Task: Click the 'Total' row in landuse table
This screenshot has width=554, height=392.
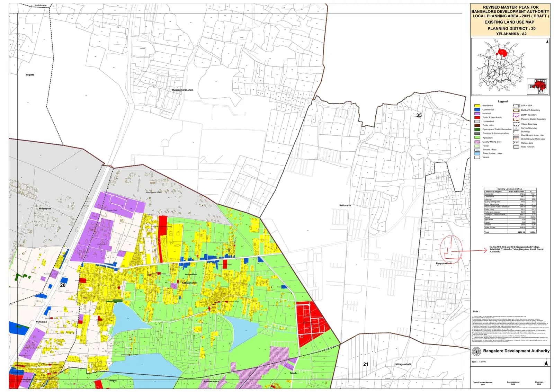Action: click(x=510, y=232)
